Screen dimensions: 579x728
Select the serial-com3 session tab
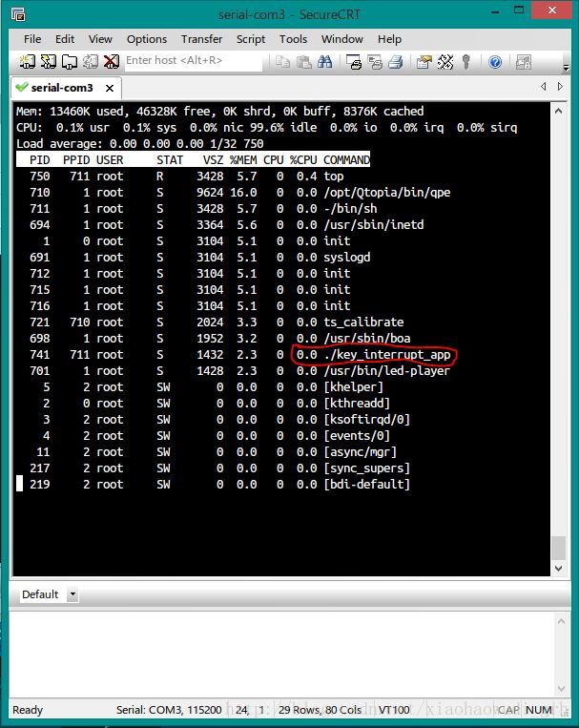point(66,87)
